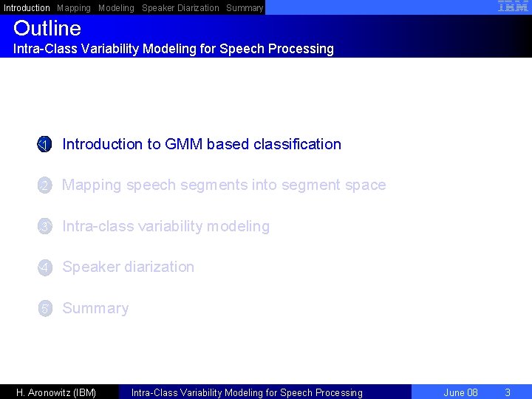This screenshot has width=532, height=399.
Task: Click the number 5 outline bullet
Action: click(x=45, y=308)
